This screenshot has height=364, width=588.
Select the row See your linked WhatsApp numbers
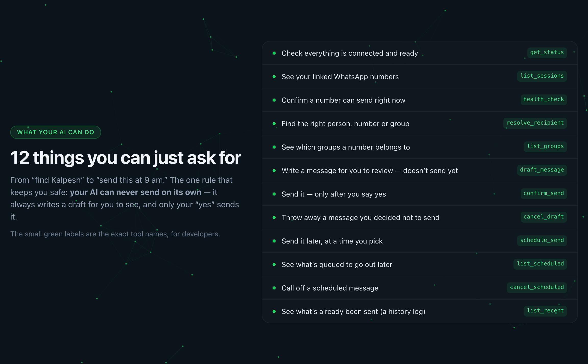pyautogui.click(x=420, y=77)
